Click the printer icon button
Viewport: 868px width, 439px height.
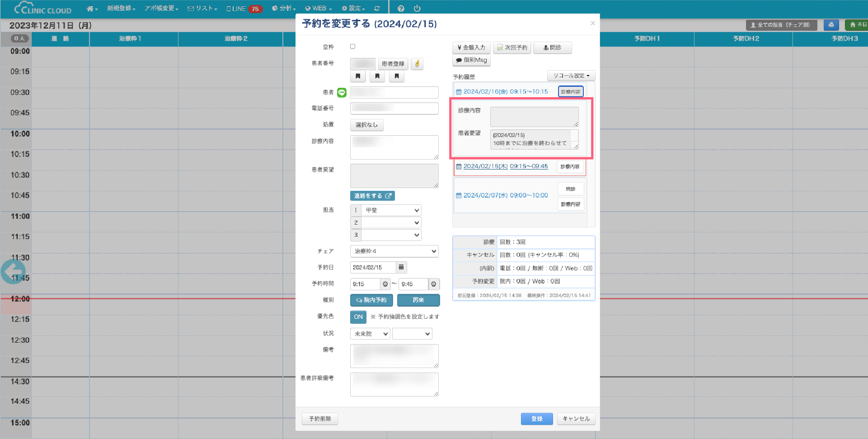click(831, 25)
